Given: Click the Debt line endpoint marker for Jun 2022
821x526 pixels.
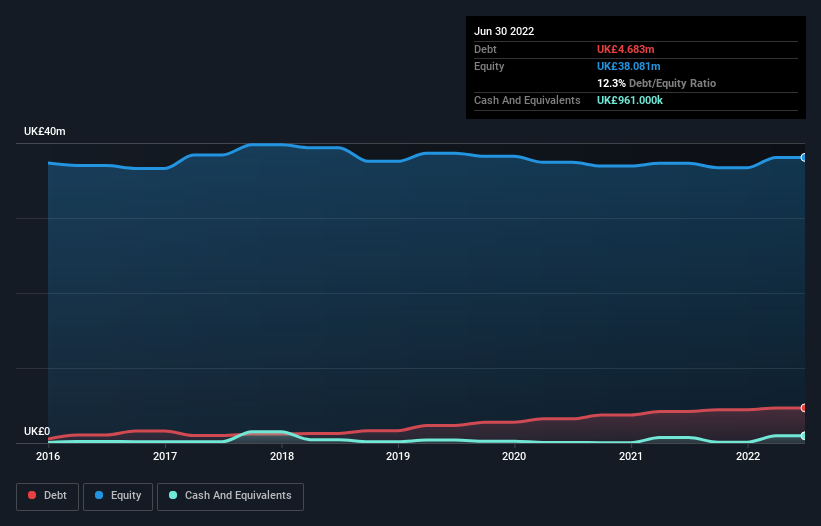Looking at the screenshot, I should click(x=804, y=408).
